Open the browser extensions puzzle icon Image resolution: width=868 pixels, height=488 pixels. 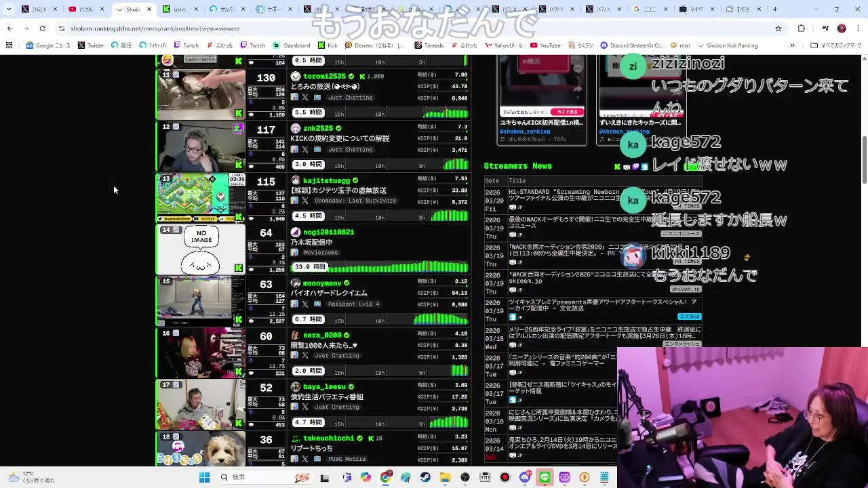pyautogui.click(x=802, y=28)
